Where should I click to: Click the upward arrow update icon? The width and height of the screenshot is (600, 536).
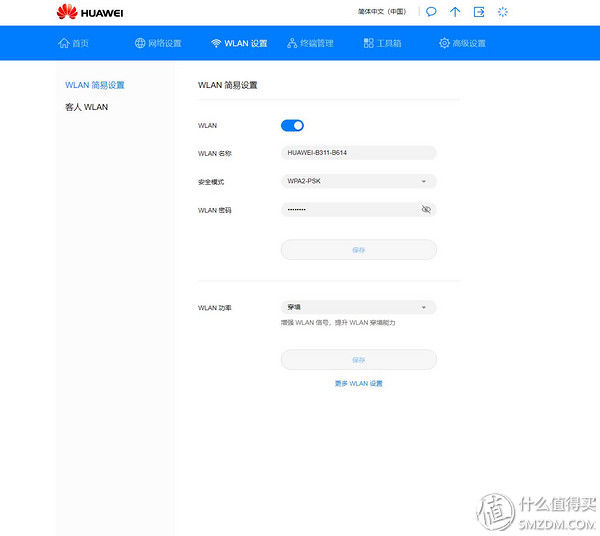tap(455, 12)
